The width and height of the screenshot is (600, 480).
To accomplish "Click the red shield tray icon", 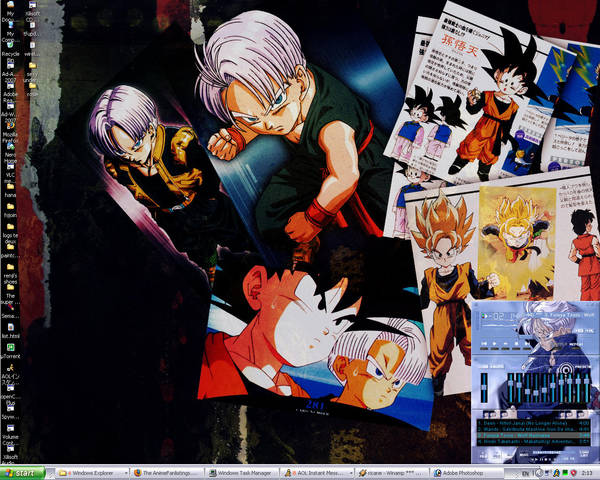I will pyautogui.click(x=573, y=473).
